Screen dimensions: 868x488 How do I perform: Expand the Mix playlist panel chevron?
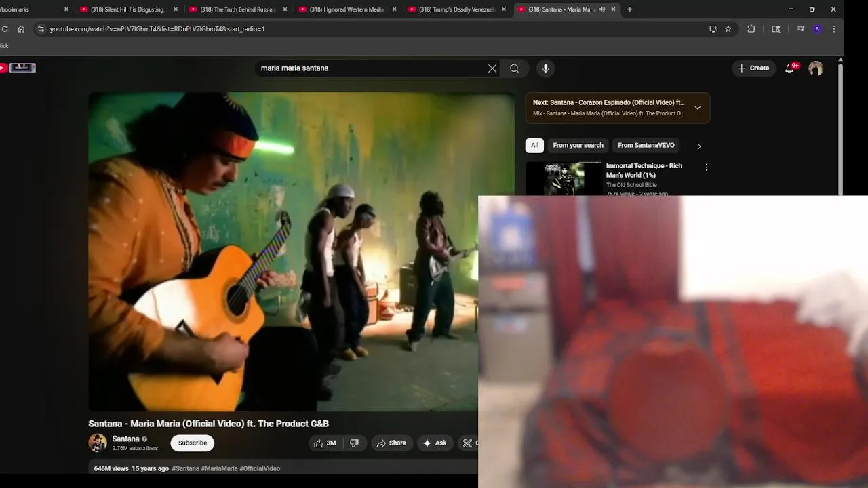point(697,108)
